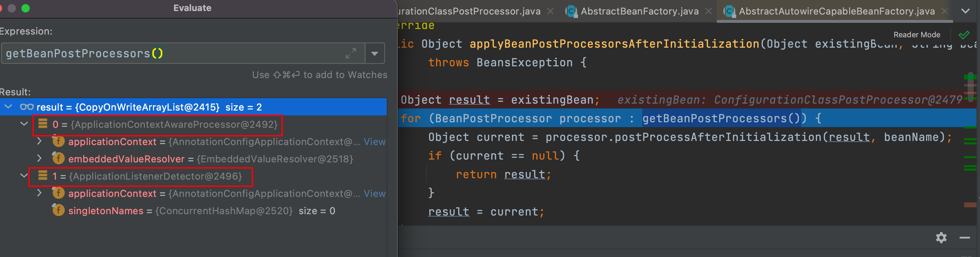Click the singletonNames field icon
980x257 pixels.
(x=58, y=210)
